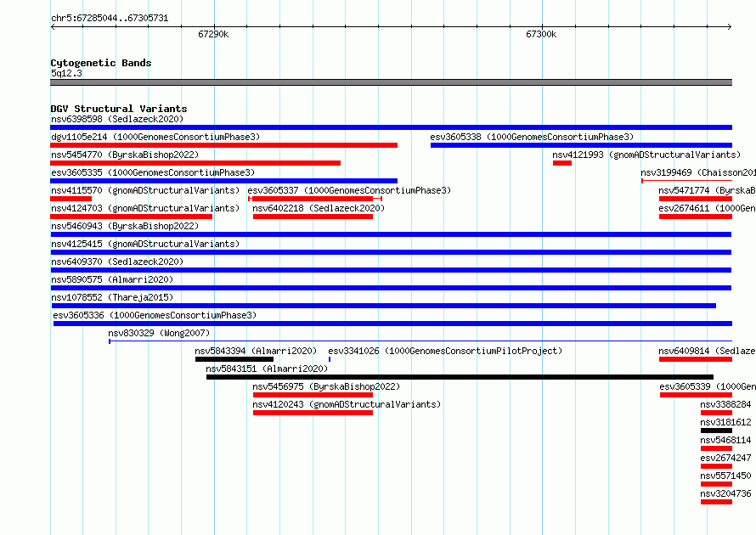Select the blue esv3605338 variant bar
The image size is (756, 535).
(x=582, y=145)
